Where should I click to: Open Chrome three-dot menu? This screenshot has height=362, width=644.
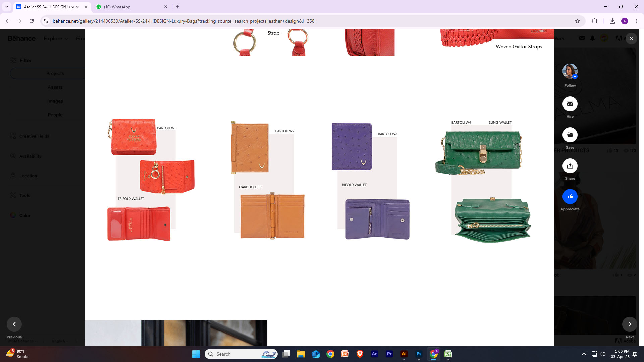pos(637,21)
